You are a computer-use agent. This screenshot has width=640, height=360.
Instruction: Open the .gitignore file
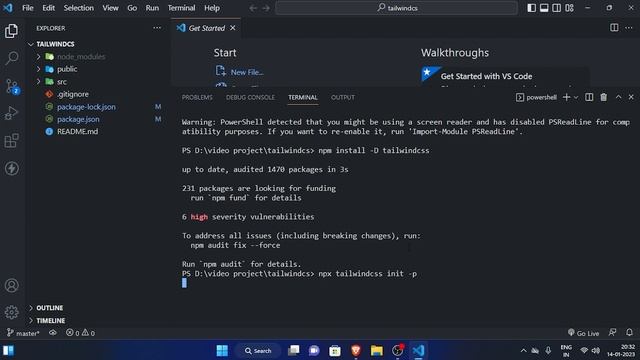(73, 94)
